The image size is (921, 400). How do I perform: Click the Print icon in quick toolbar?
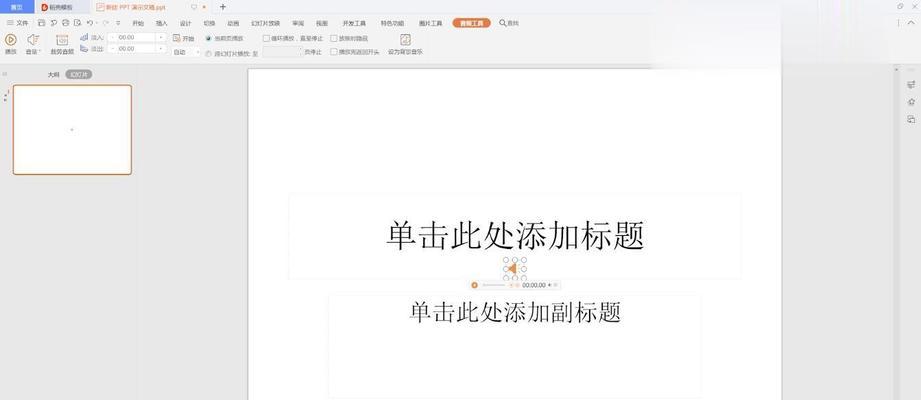point(65,23)
